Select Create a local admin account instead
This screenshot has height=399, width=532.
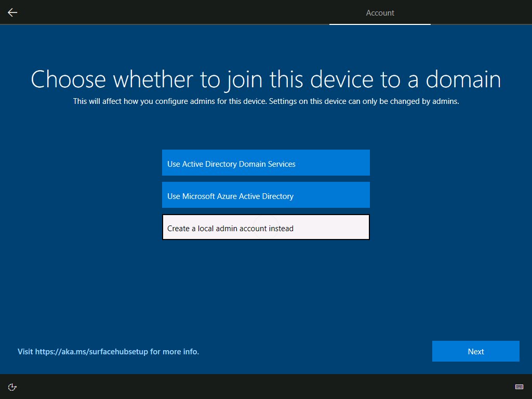[266, 227]
